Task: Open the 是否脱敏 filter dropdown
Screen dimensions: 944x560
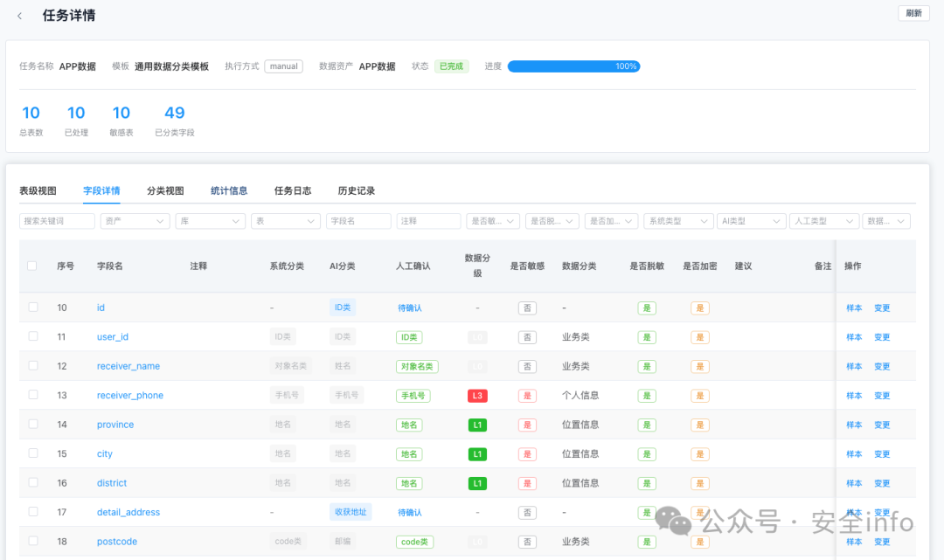Action: click(x=552, y=221)
